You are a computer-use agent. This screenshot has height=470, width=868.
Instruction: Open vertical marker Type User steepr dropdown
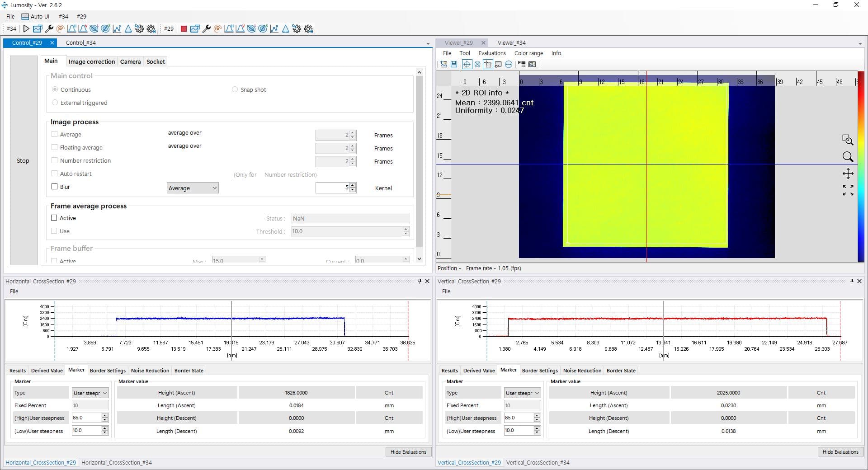coord(523,393)
